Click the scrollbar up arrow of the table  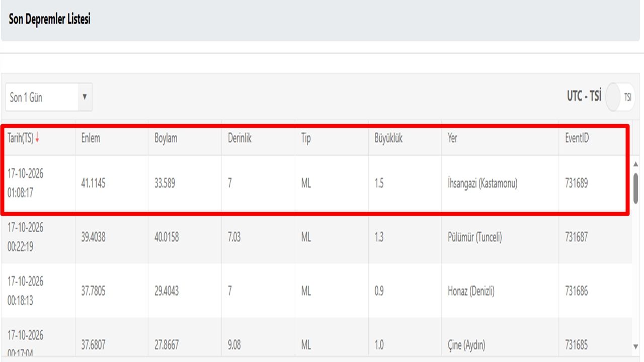635,164
